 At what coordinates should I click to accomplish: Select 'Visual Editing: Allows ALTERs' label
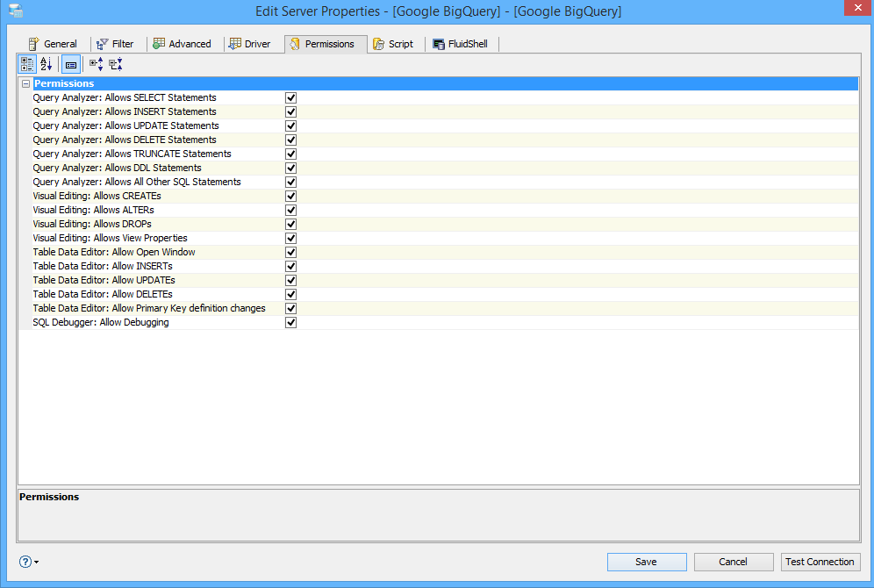[94, 210]
